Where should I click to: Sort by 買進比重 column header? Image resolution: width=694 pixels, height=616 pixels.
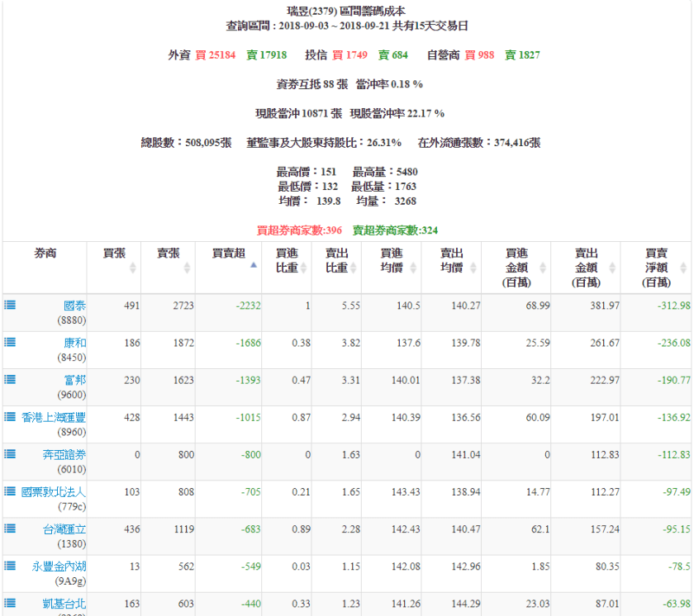point(286,260)
